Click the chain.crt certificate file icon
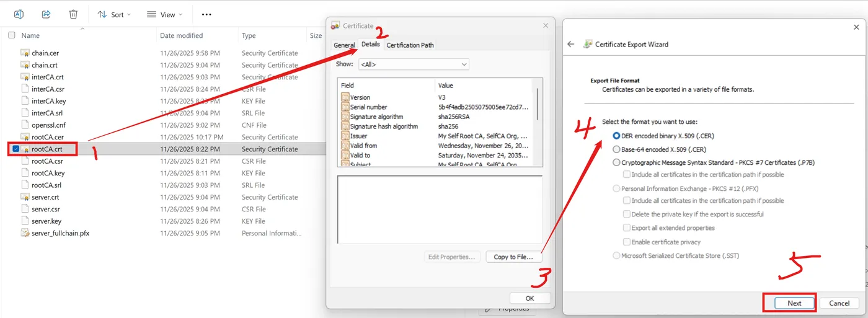This screenshot has width=868, height=318. coord(25,65)
